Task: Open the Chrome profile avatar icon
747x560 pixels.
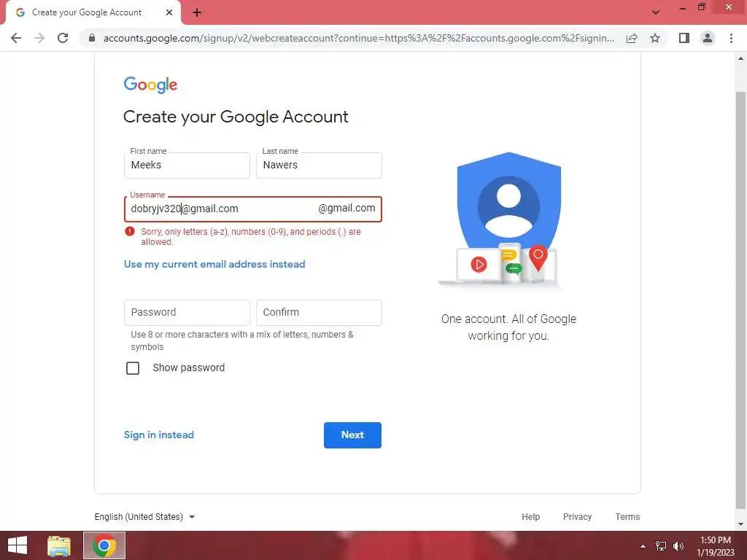Action: (x=708, y=38)
